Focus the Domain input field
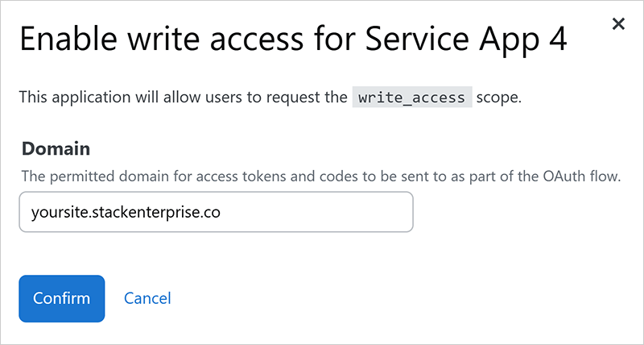 click(216, 212)
